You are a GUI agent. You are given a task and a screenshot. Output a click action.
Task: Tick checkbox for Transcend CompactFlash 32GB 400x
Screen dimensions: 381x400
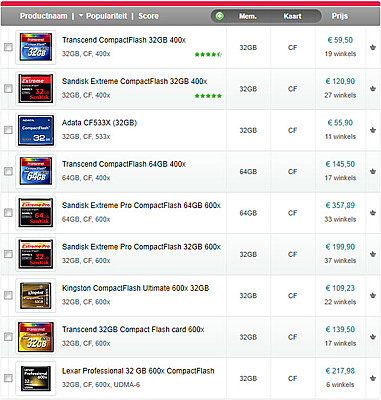(x=8, y=47)
